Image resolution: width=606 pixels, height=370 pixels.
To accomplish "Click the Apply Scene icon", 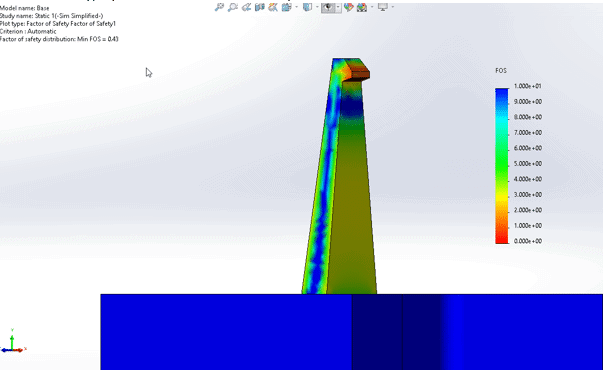I will [x=362, y=7].
